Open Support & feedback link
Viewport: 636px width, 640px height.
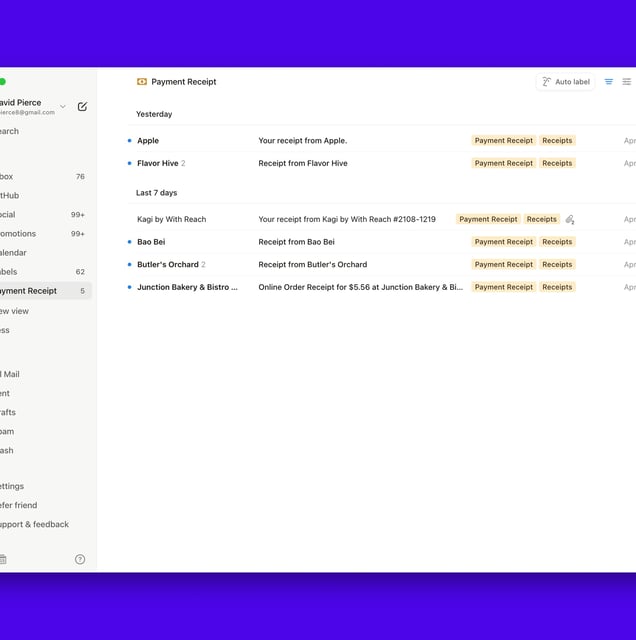tap(34, 524)
